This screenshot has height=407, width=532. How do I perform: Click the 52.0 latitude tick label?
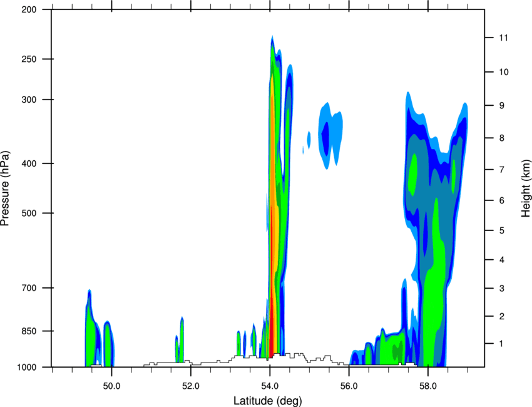tap(191, 386)
